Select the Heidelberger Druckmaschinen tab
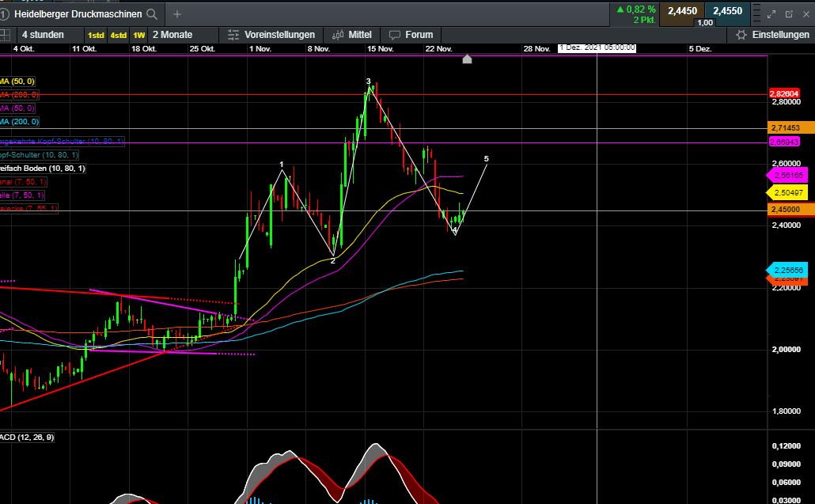The image size is (815, 504). click(x=77, y=14)
